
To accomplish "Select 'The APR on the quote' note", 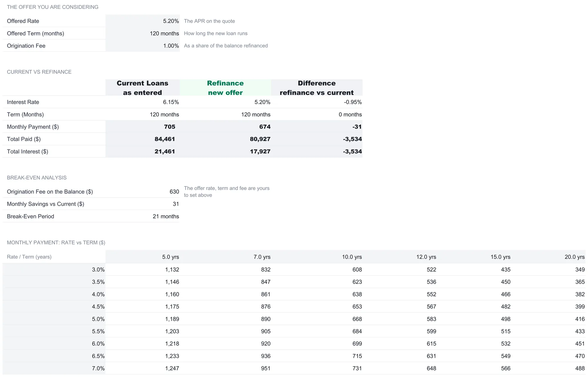I will click(209, 21).
